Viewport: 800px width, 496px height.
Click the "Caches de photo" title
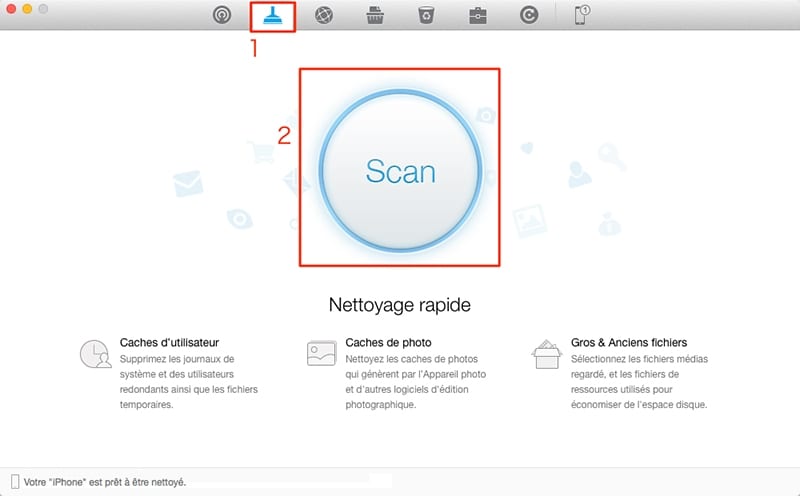coord(388,342)
